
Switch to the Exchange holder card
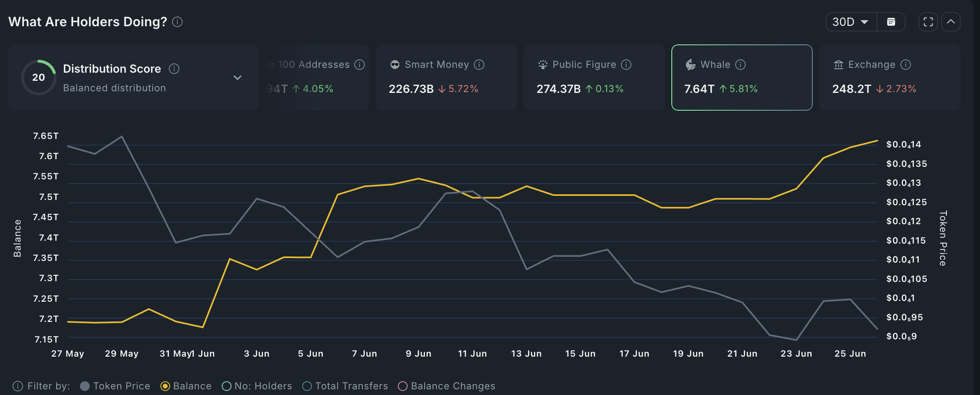tap(890, 78)
